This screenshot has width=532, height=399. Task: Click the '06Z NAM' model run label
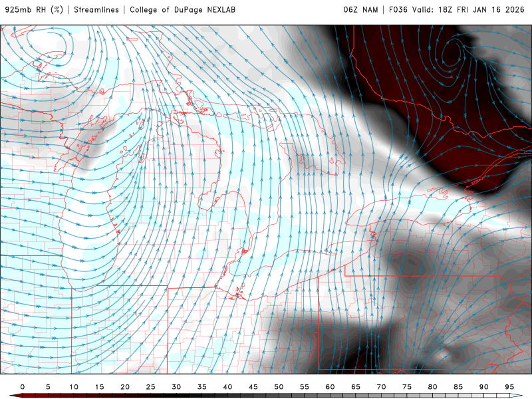click(x=360, y=10)
